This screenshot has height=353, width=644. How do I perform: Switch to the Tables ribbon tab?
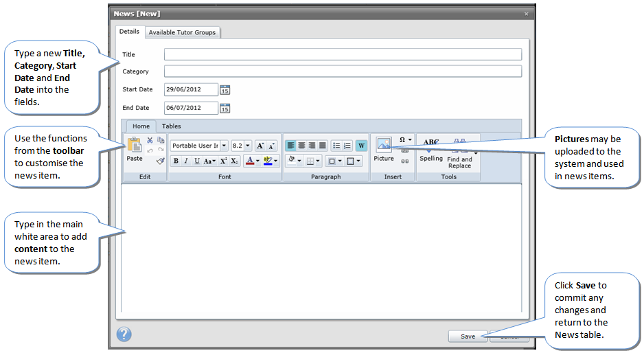172,126
